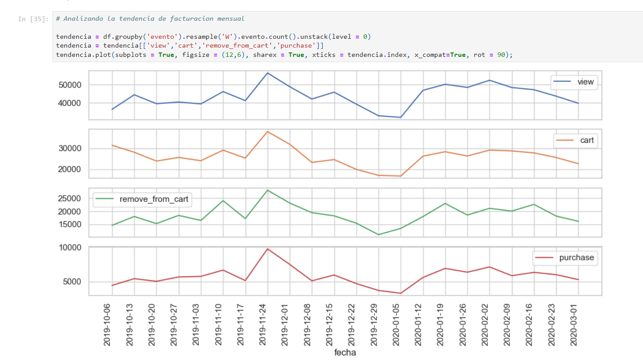The width and height of the screenshot is (643, 364).
Task: Click the purchase line minimum at 2020-01-05
Action: click(400, 293)
